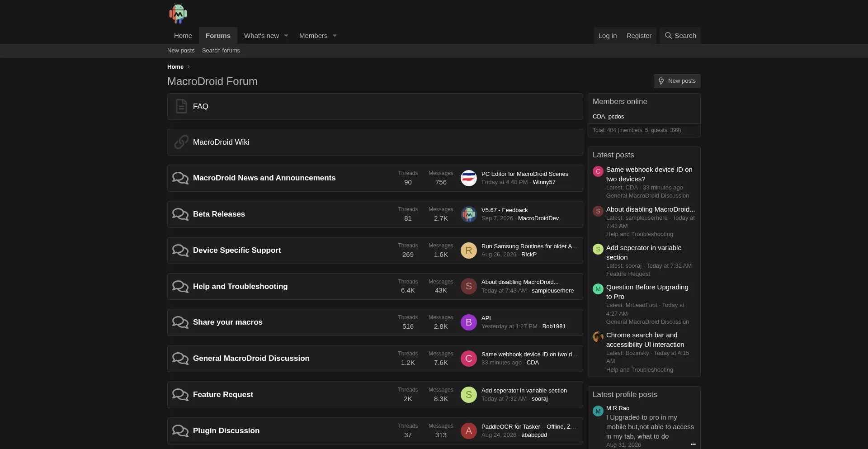Click ababcpdd's red A avatar
The width and height of the screenshot is (868, 449).
[x=469, y=431]
